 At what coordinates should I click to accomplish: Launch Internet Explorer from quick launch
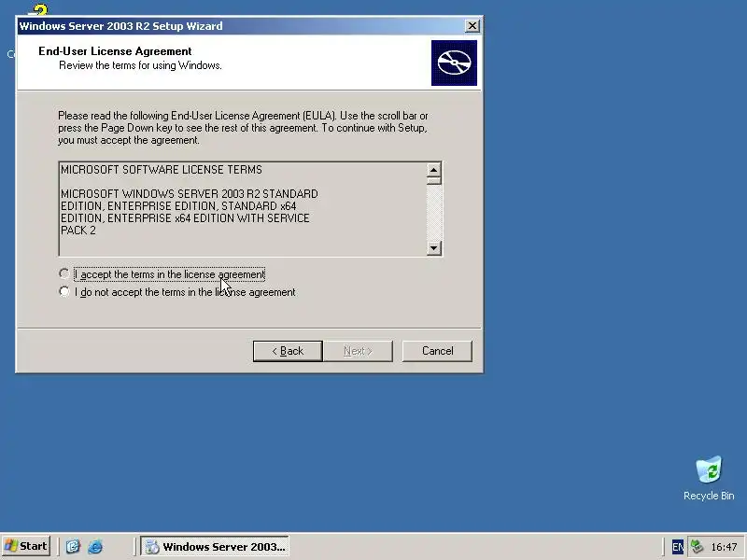click(x=95, y=546)
